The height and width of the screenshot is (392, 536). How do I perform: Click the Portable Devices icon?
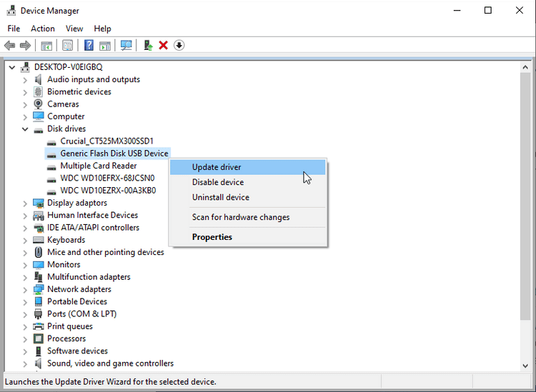point(39,301)
